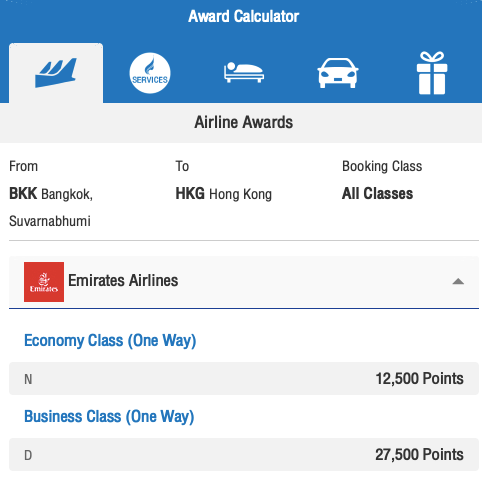Click the Emirates Airlines header name
This screenshot has height=482, width=482.
click(123, 280)
